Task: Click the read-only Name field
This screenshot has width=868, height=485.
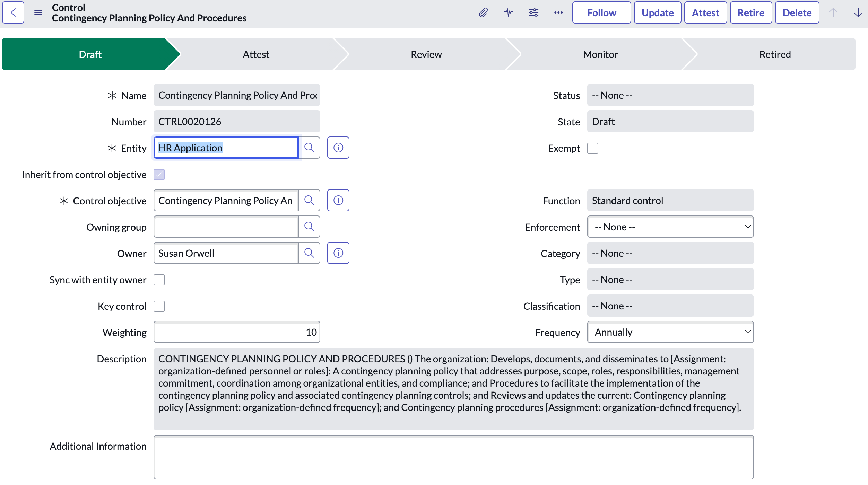Action: click(237, 95)
